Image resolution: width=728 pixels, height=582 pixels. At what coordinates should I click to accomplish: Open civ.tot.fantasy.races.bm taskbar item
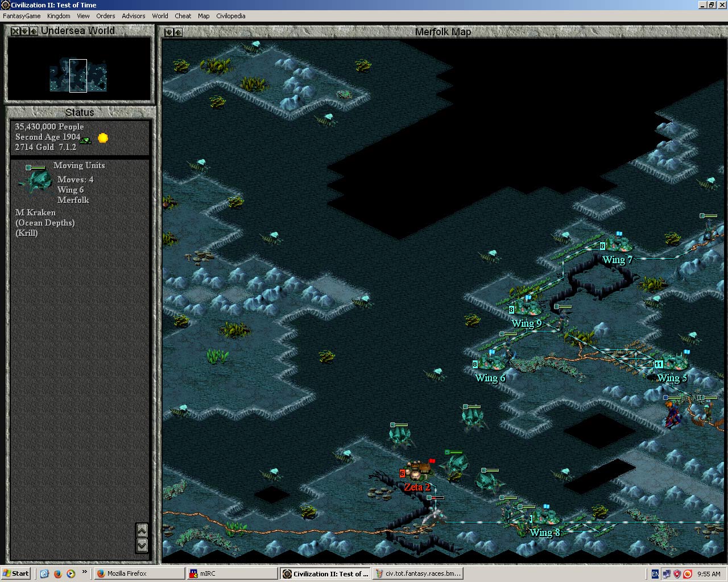[x=417, y=573]
